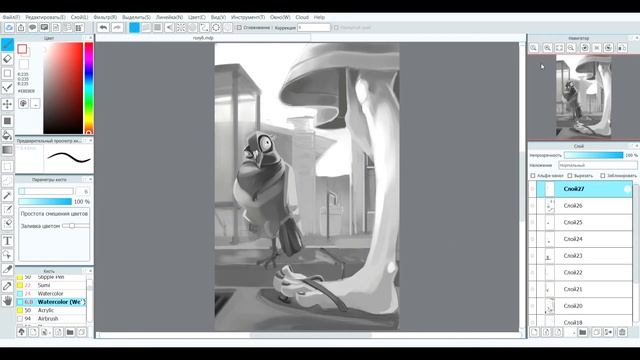This screenshot has height=360, width=640.
Task: Click the layer opacity slider
Action: coord(593,155)
